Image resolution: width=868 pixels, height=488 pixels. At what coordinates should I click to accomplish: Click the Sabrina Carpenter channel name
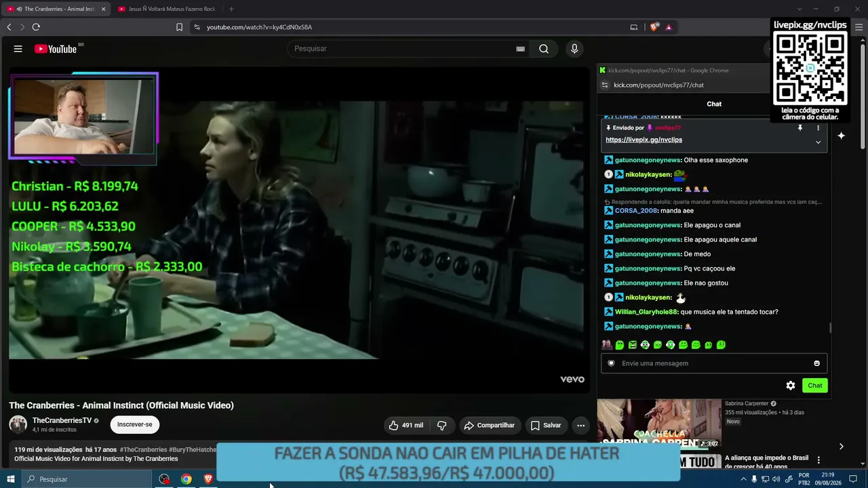click(x=747, y=403)
